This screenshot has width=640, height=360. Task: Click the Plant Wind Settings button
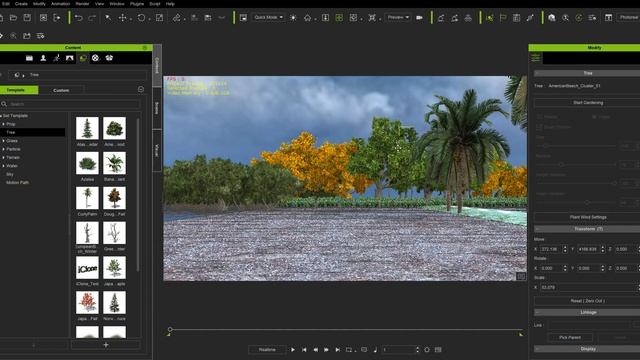coord(588,217)
